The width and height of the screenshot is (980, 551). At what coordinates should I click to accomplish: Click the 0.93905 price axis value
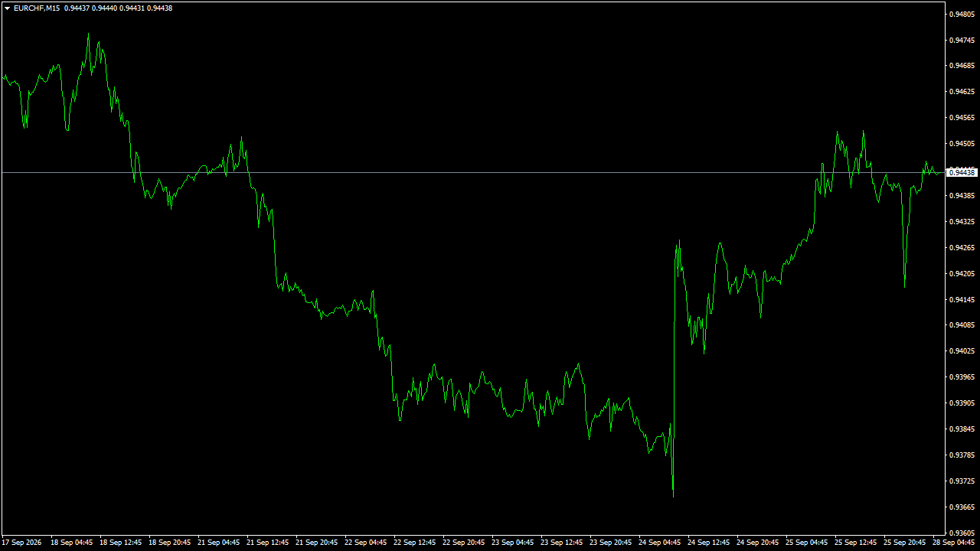click(x=962, y=403)
